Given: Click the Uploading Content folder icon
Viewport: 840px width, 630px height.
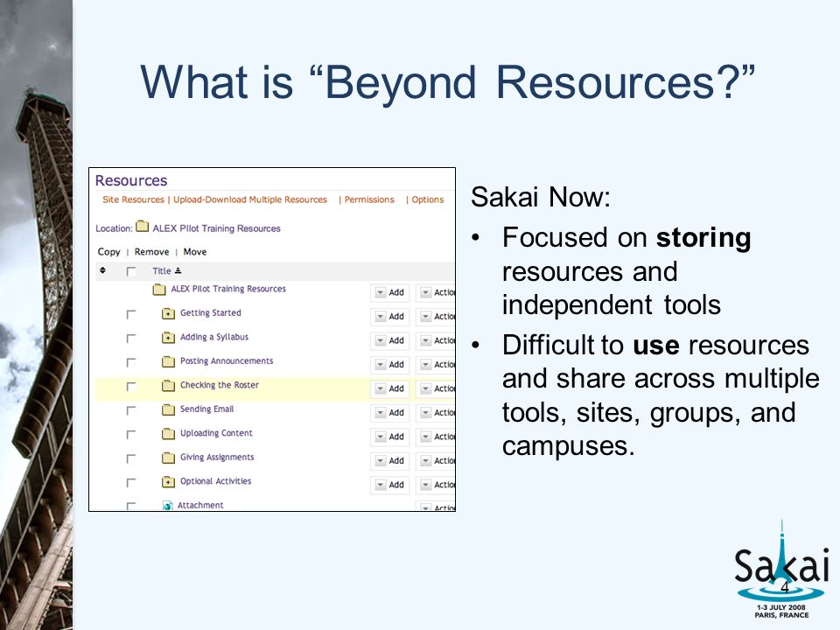Looking at the screenshot, I should pos(168,434).
